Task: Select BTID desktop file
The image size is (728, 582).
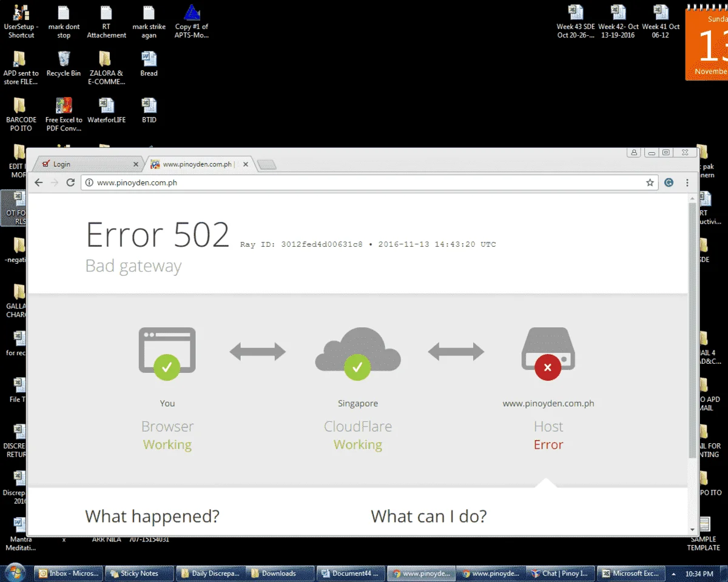Action: (149, 110)
